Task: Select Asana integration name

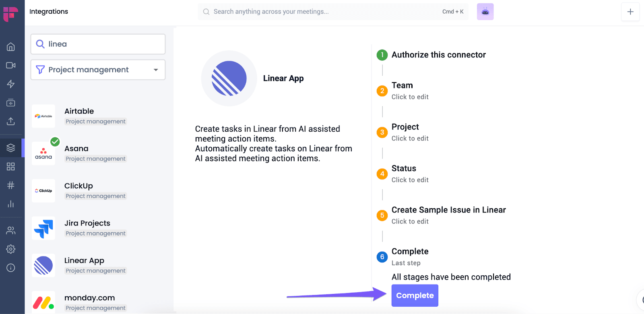Action: [76, 149]
